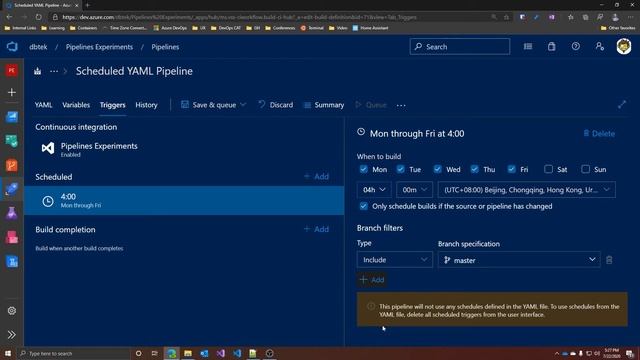Viewport: 640px width, 360px height.
Task: Switch to the YAML tab
Action: click(x=43, y=105)
